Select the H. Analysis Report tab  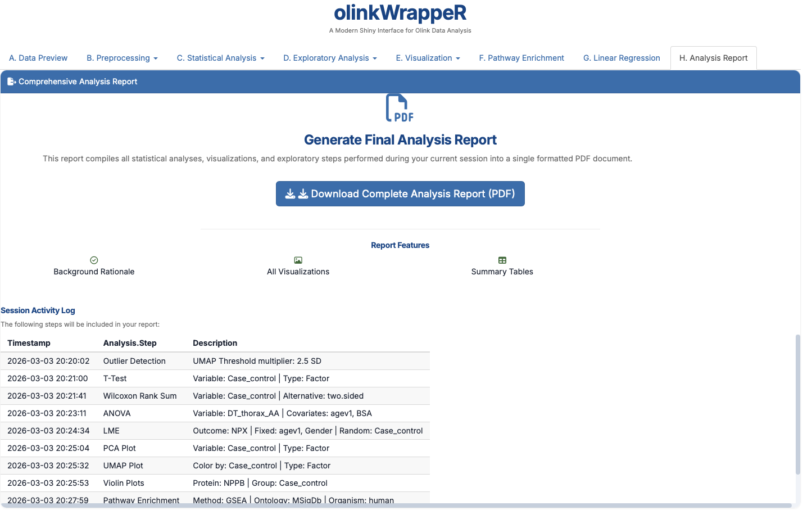pos(713,58)
